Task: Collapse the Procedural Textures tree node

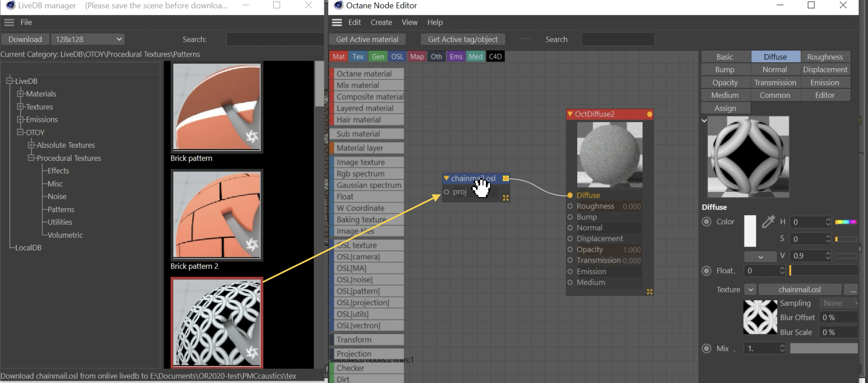Action: (31, 158)
